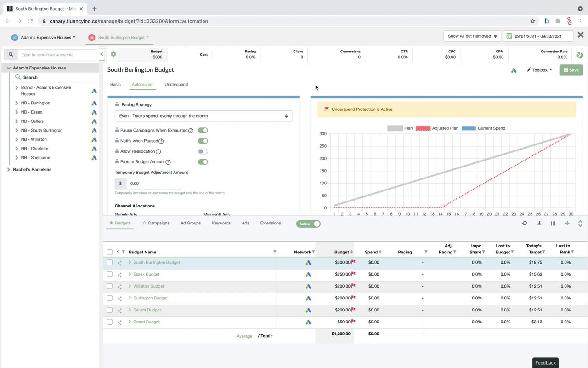The width and height of the screenshot is (588, 368).
Task: Bookmark this page with the star icon
Action: (533, 21)
